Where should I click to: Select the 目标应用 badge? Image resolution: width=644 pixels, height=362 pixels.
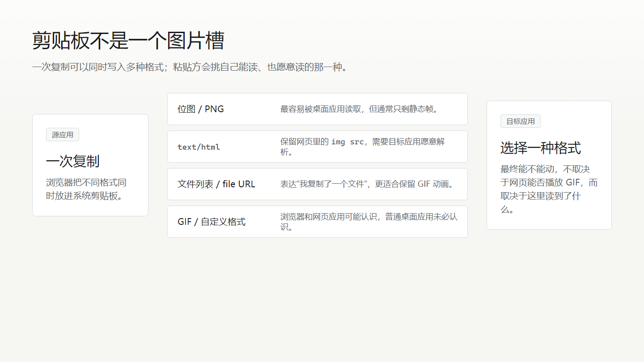click(521, 121)
